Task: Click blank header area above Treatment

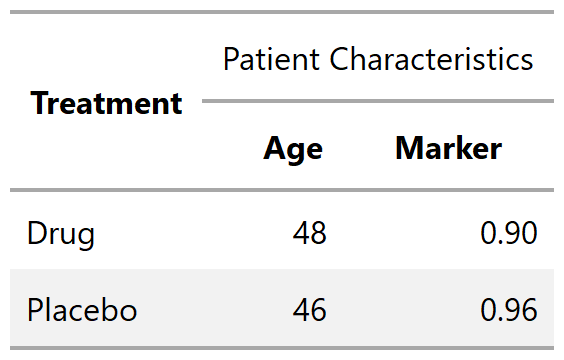Action: click(106, 50)
